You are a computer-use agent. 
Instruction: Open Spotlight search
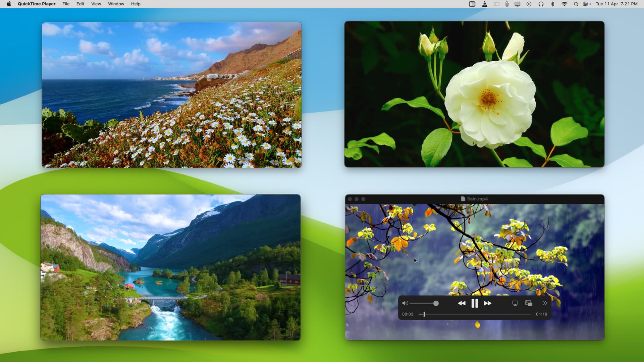click(576, 4)
